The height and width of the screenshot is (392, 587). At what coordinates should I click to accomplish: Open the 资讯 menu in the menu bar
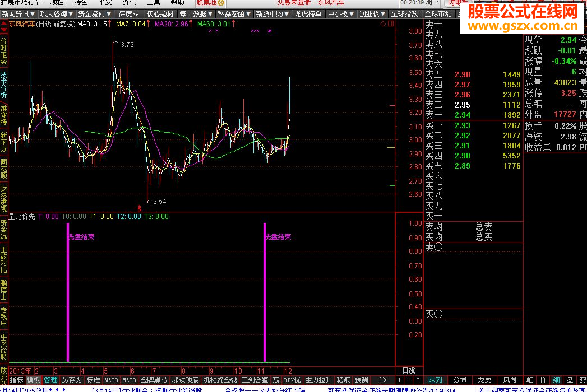129,3
